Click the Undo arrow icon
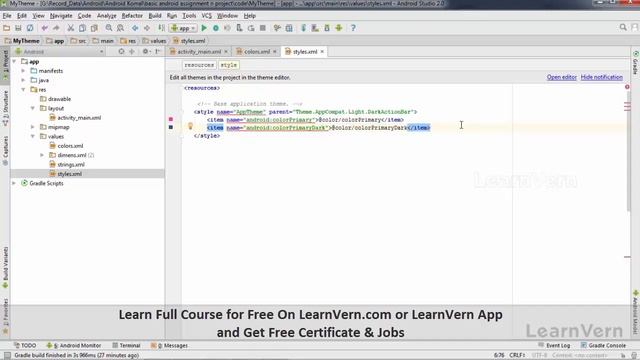The height and width of the screenshot is (360, 640). pos(44,28)
